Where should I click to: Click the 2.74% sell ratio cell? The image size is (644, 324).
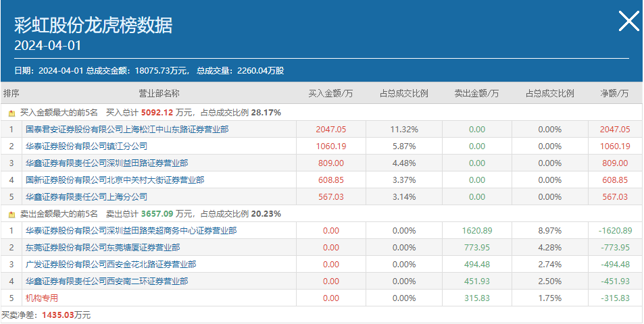[x=550, y=264]
